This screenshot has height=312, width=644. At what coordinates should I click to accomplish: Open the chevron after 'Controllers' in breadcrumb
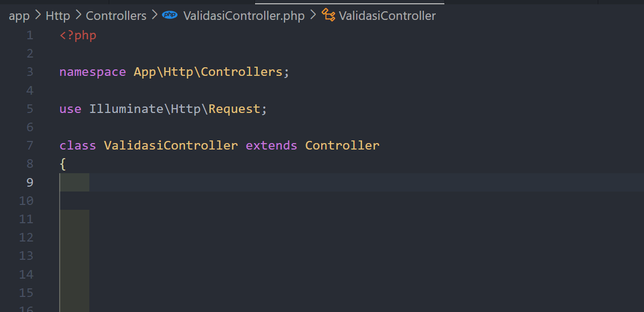[x=154, y=16]
